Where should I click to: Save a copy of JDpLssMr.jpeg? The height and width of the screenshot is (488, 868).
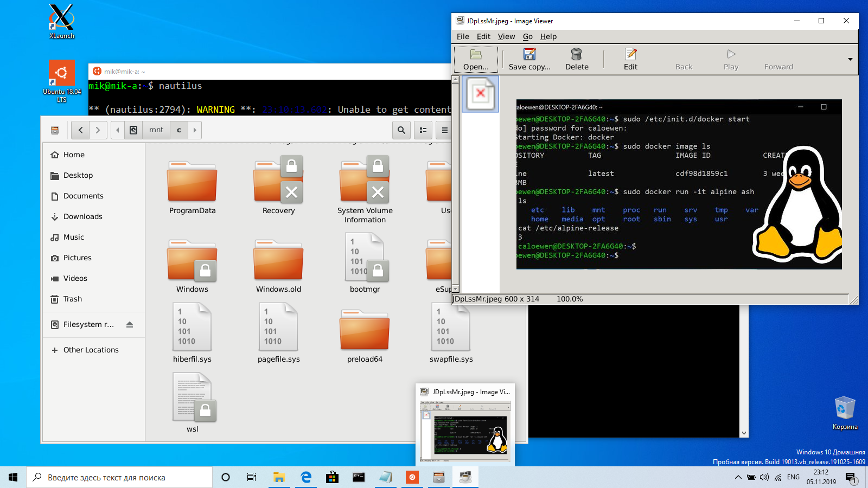click(x=529, y=58)
